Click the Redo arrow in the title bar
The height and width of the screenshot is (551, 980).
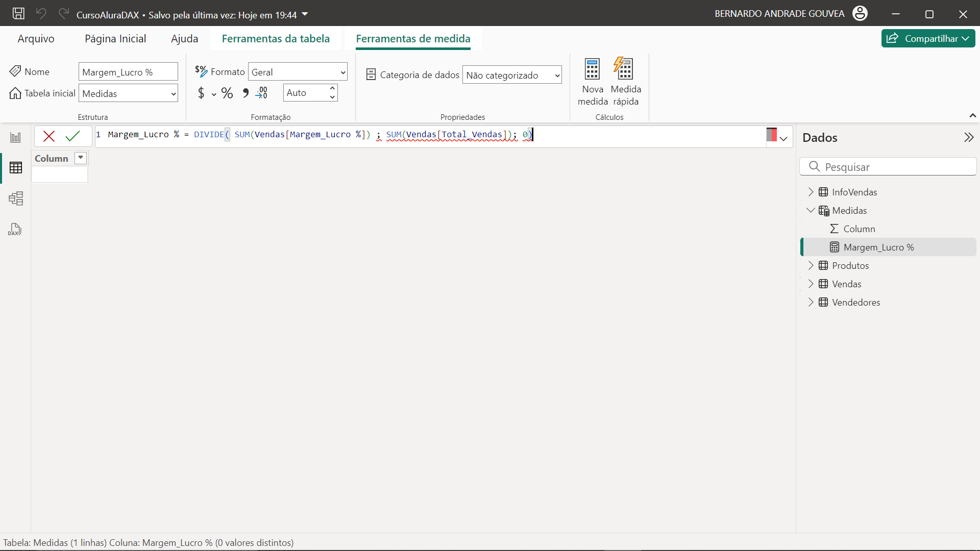coord(64,14)
